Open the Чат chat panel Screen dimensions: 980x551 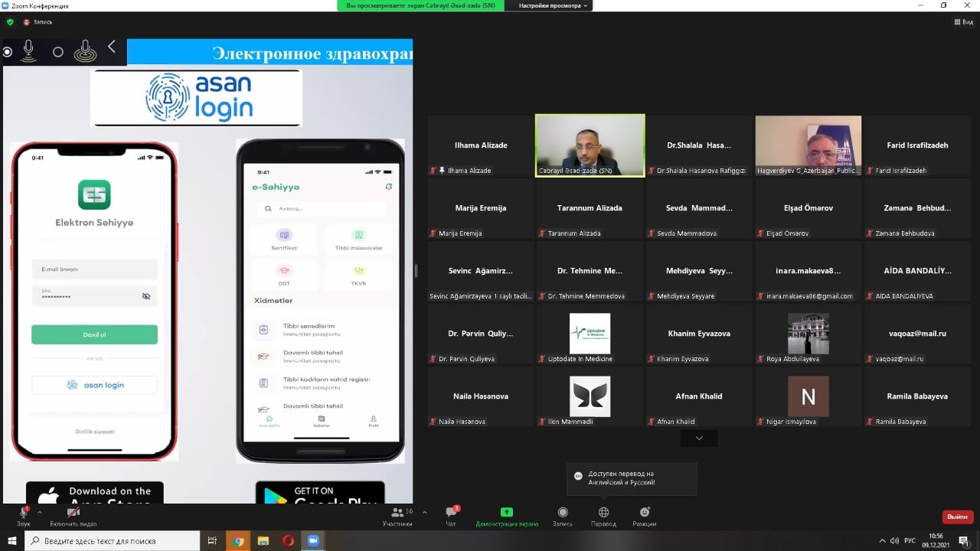(451, 517)
